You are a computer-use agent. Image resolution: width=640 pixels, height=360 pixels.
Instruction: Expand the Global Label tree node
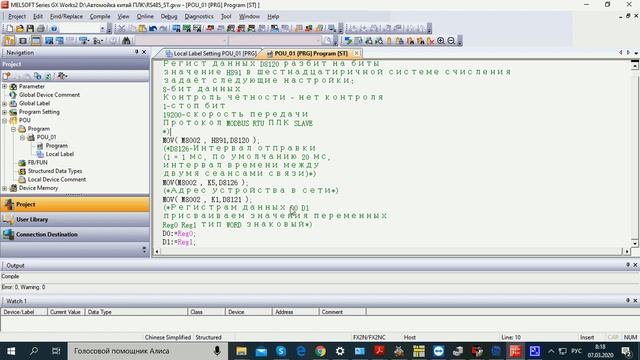click(5, 104)
